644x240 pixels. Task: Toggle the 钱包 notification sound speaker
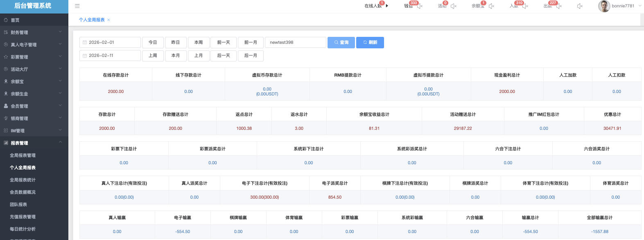coord(420,6)
